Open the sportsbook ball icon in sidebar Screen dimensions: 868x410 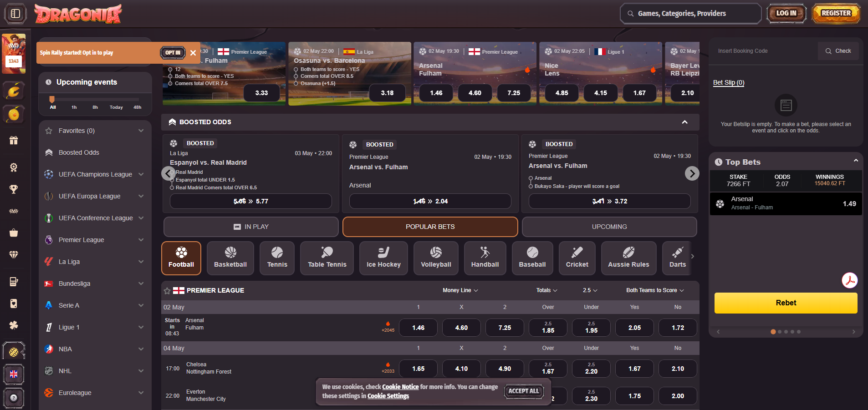point(14,351)
